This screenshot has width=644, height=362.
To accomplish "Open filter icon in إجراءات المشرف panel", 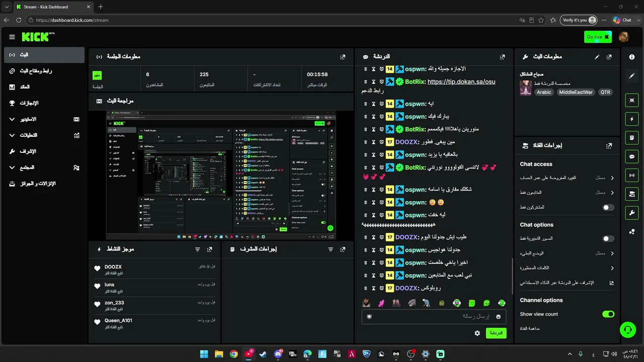I will click(x=331, y=249).
